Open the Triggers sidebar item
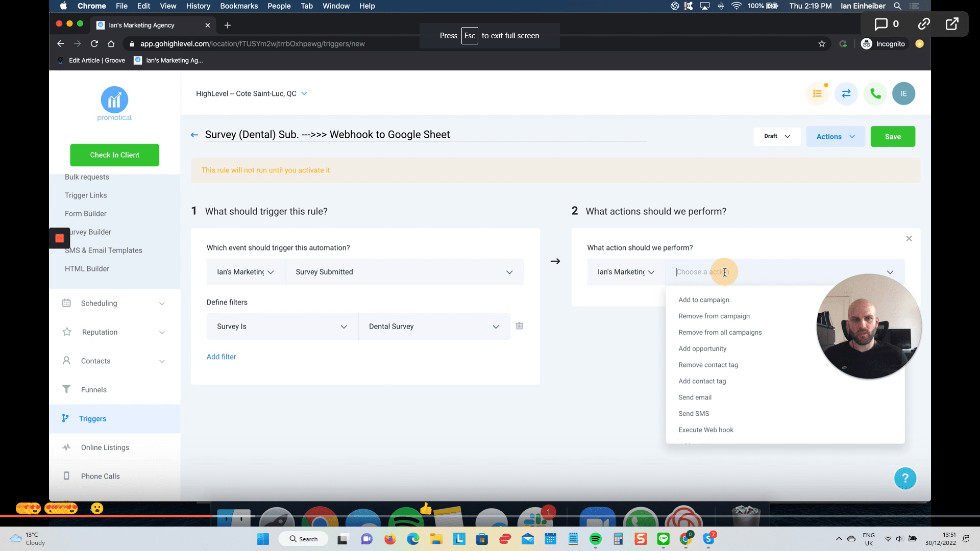Viewport: 980px width, 551px height. 115,419
